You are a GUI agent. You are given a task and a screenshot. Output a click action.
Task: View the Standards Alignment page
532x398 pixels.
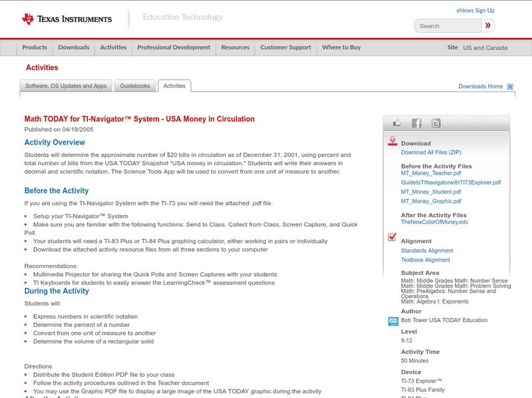pos(428,250)
